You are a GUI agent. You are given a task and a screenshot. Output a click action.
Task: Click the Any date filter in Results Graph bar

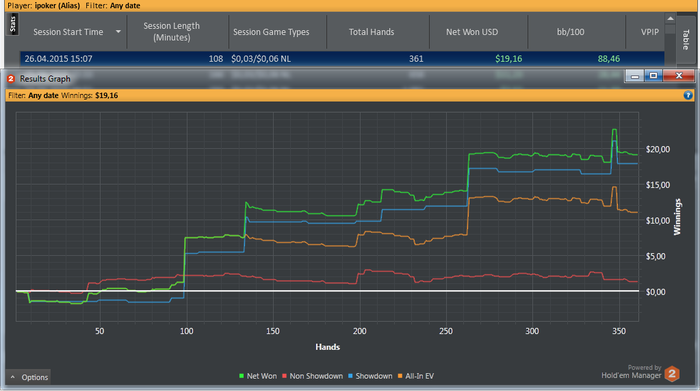[x=43, y=95]
